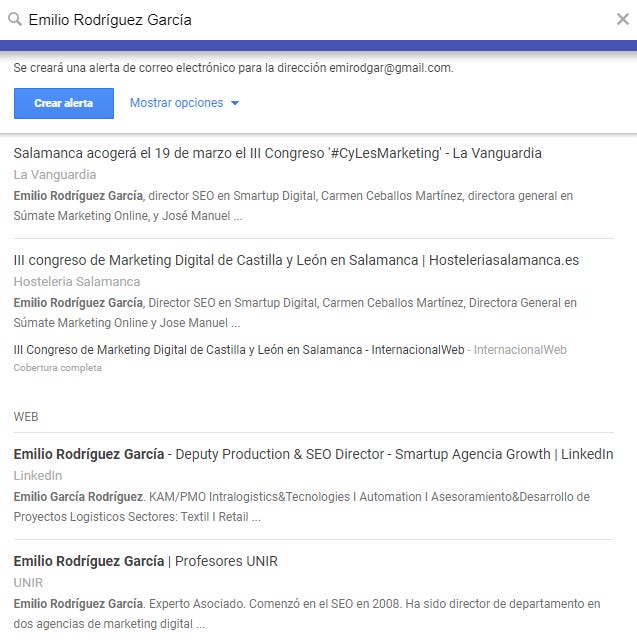Click the Crear alerta button
Viewport: 637px width, 642px height.
64,103
